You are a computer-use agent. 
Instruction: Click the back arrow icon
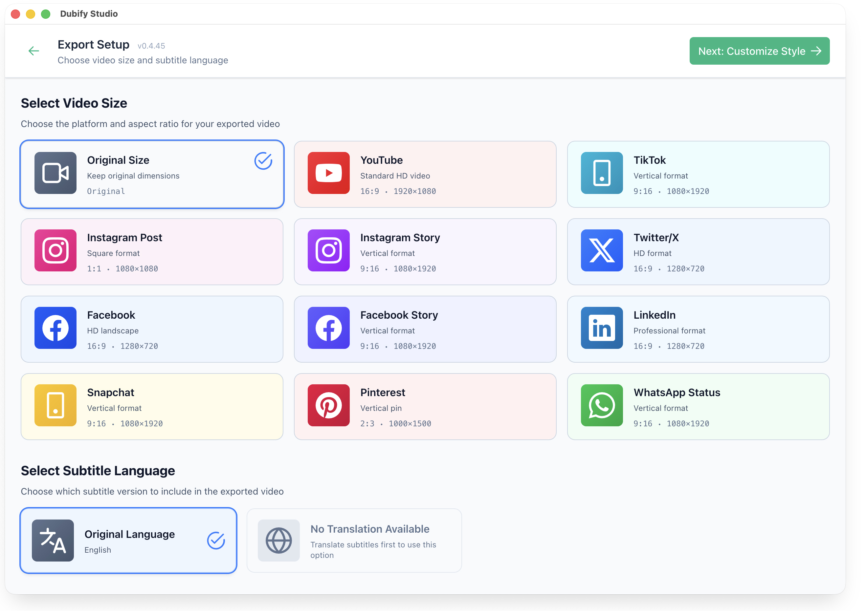click(x=34, y=51)
